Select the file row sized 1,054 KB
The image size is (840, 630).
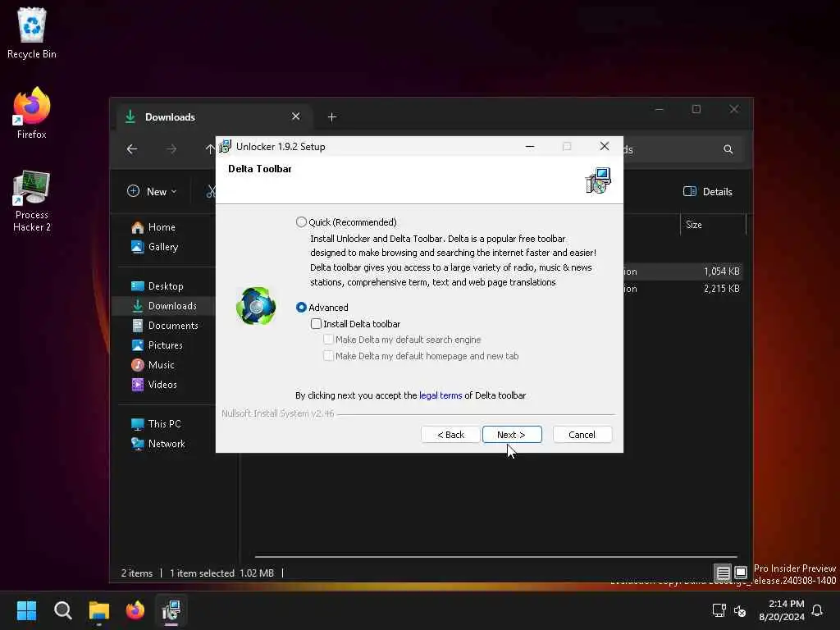point(683,272)
